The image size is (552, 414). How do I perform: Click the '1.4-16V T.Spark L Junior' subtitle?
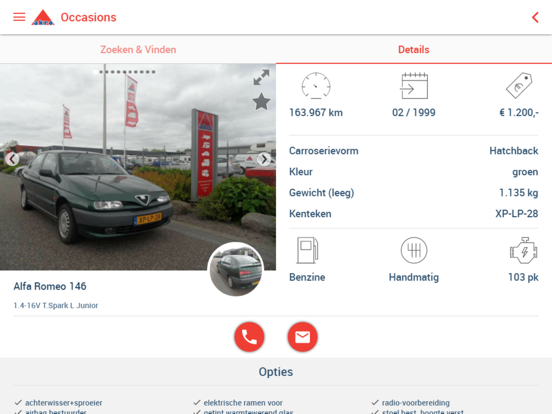(x=56, y=306)
